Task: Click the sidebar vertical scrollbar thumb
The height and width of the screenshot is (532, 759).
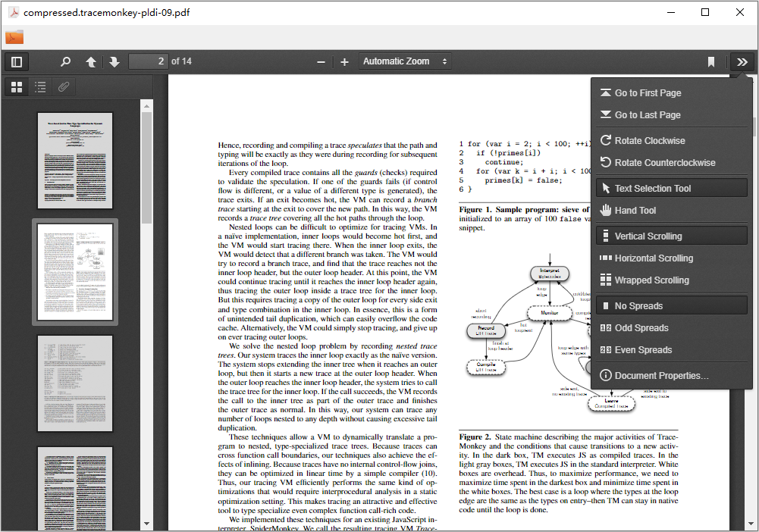Action: 146,167
